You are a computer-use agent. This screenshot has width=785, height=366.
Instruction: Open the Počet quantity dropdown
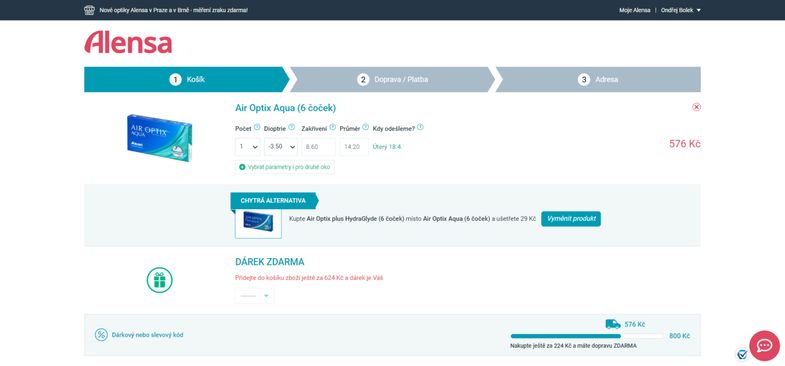click(248, 147)
